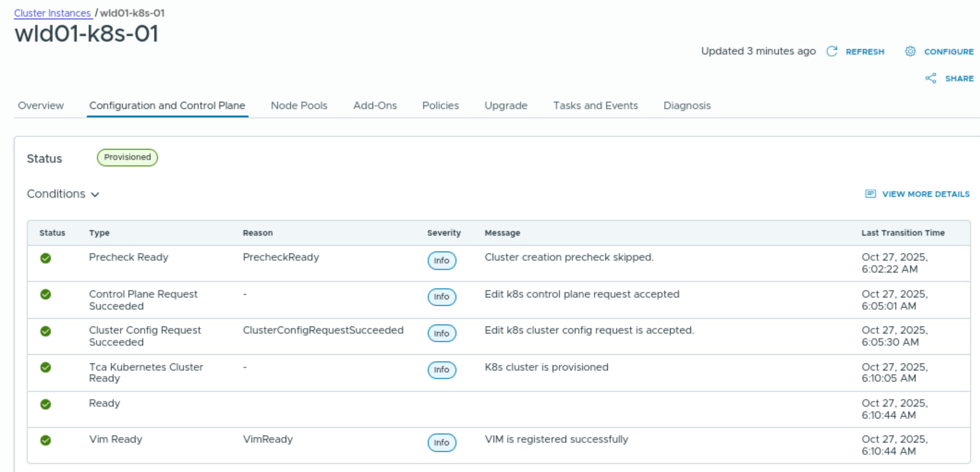The height and width of the screenshot is (472, 980).
Task: Open the Node Pools tab
Action: pyautogui.click(x=299, y=105)
